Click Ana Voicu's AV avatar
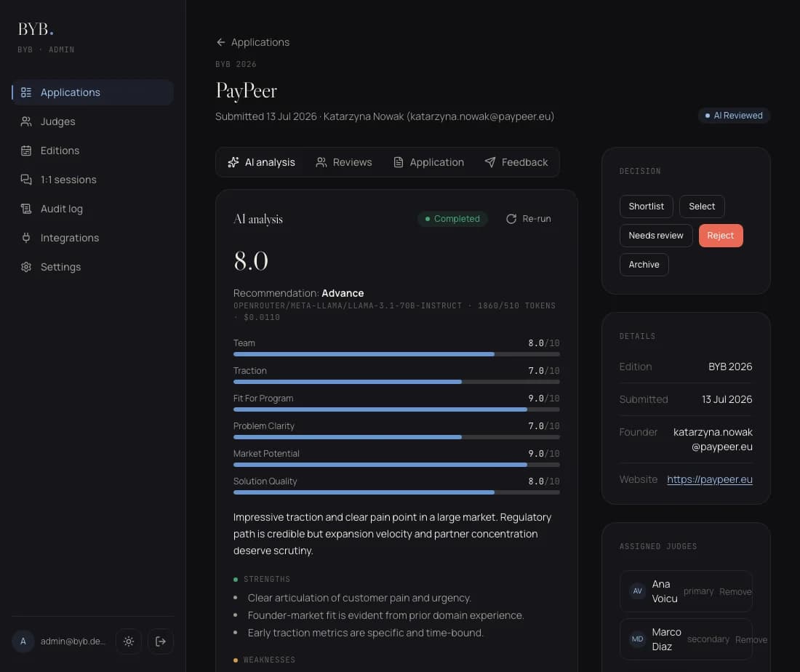 coord(637,591)
